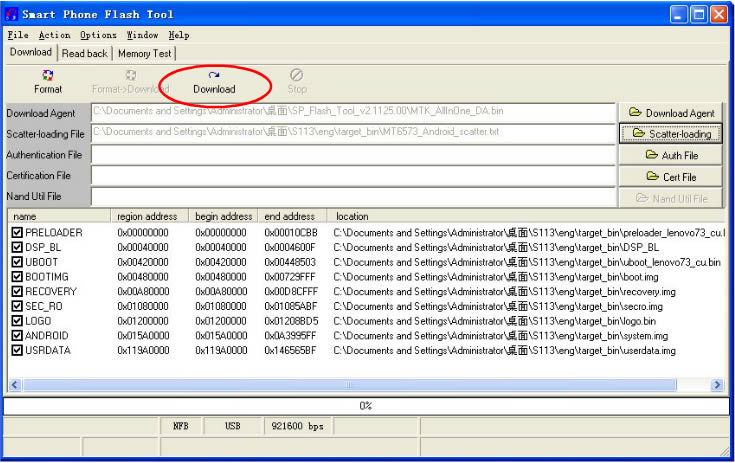
Task: Uncheck the PRELOADER partition
Action: (x=17, y=233)
